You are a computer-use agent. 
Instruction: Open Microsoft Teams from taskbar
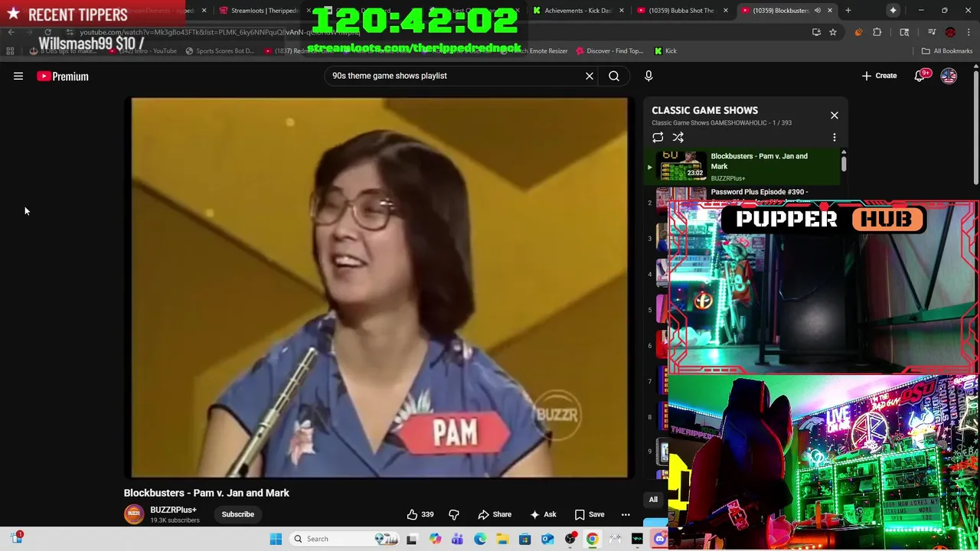point(457,539)
